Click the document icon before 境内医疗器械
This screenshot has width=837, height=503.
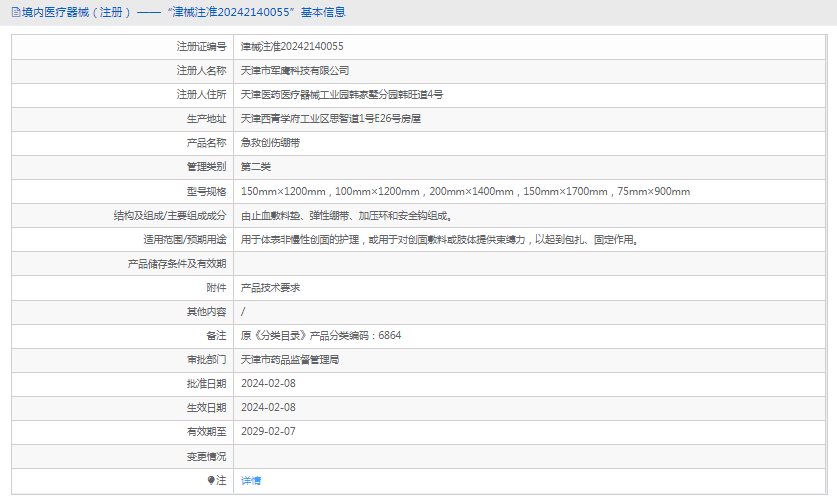tap(16, 12)
